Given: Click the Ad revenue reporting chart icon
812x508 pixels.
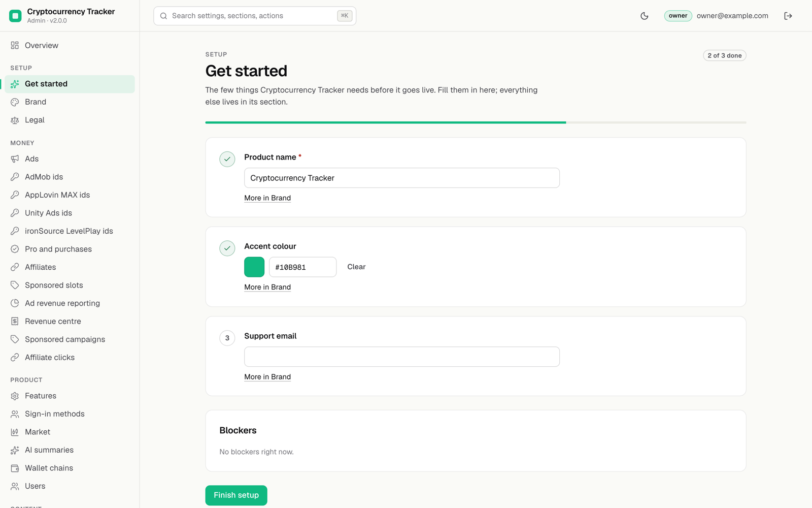Looking at the screenshot, I should point(15,303).
